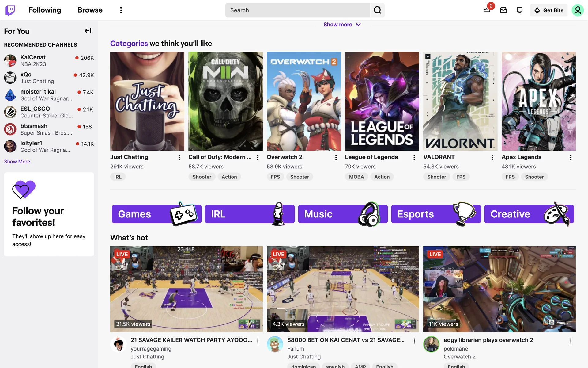Image resolution: width=588 pixels, height=368 pixels.
Task: Go to the Following tab
Action: point(45,10)
